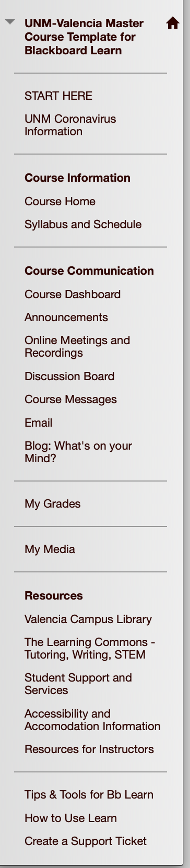
Task: View the Course Dashboard
Action: [x=73, y=294]
